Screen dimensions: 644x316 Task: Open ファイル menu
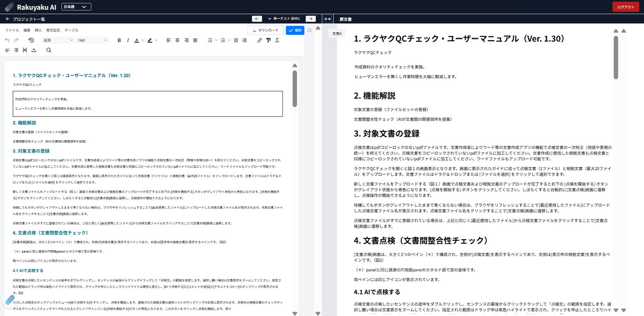12,30
